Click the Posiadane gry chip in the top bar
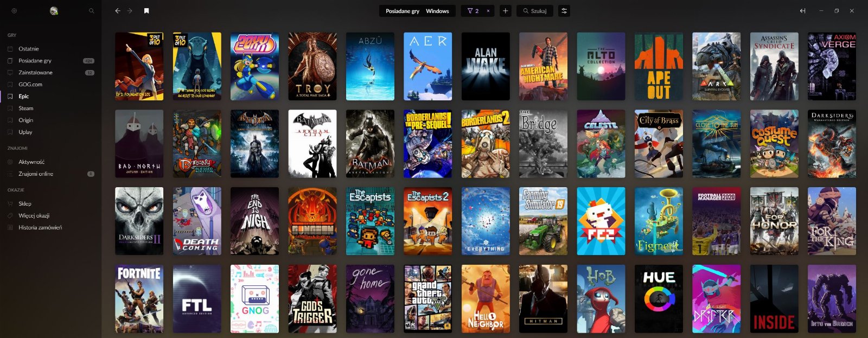 pos(402,11)
